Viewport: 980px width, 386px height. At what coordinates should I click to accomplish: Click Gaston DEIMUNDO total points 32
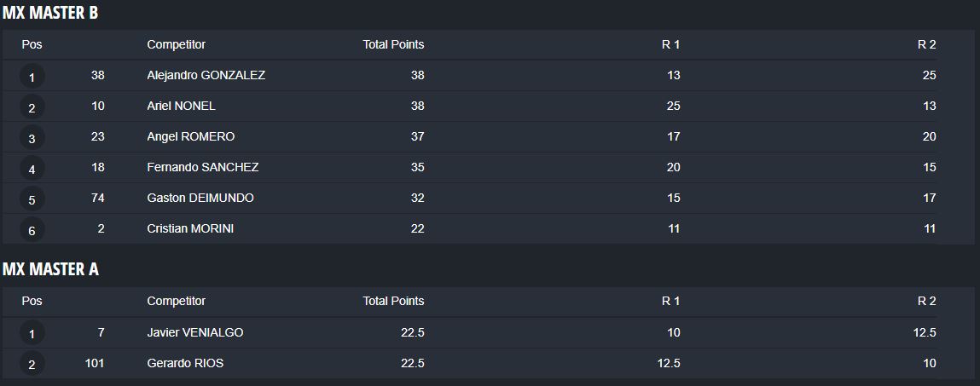pyautogui.click(x=417, y=198)
